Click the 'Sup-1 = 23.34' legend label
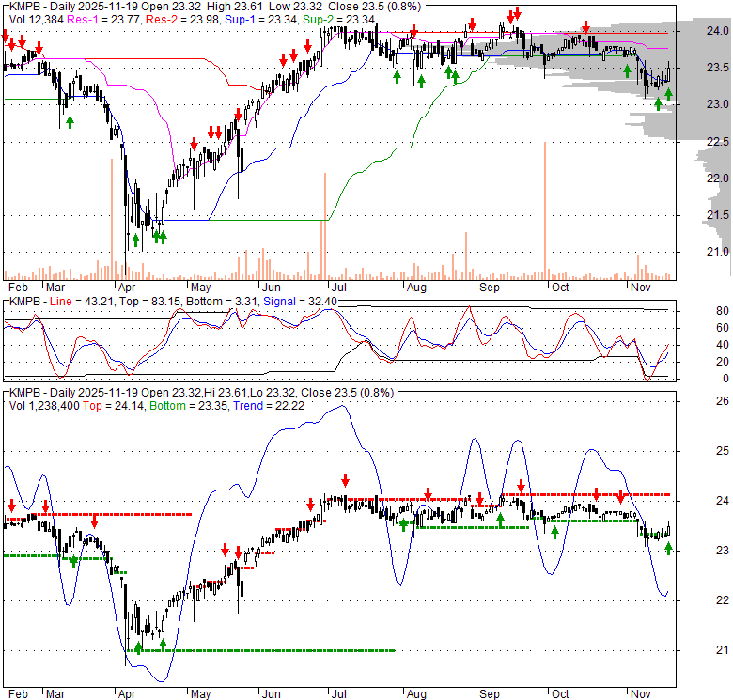The image size is (733, 700). click(x=261, y=19)
